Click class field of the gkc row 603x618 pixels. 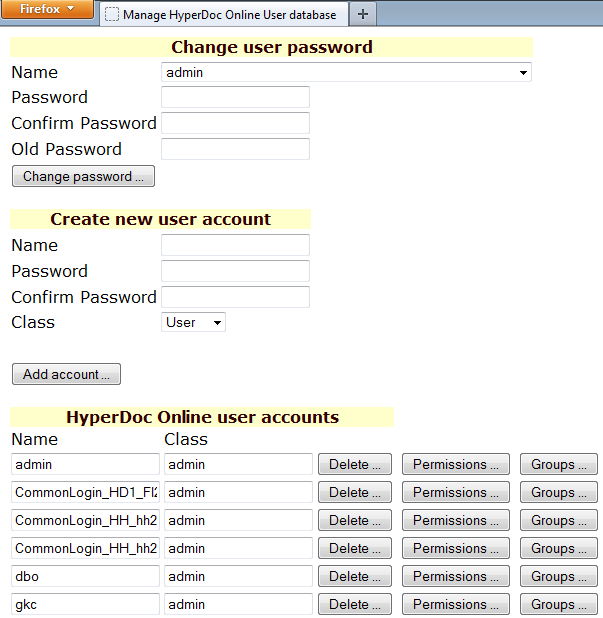238,604
